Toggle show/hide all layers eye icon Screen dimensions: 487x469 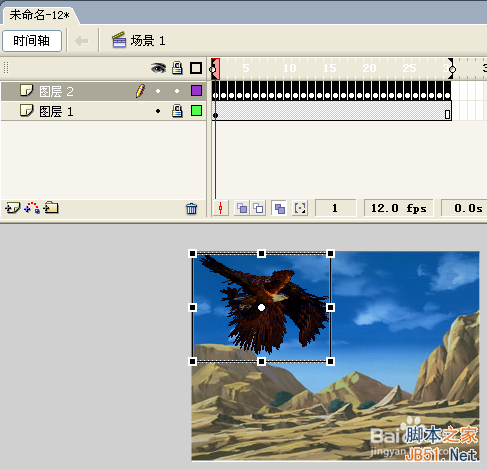pos(158,68)
